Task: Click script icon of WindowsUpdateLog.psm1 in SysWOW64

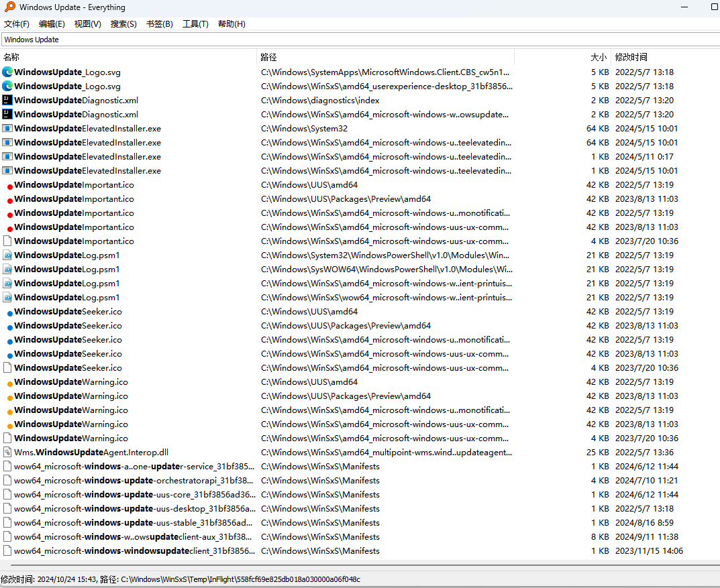Action: (x=7, y=270)
